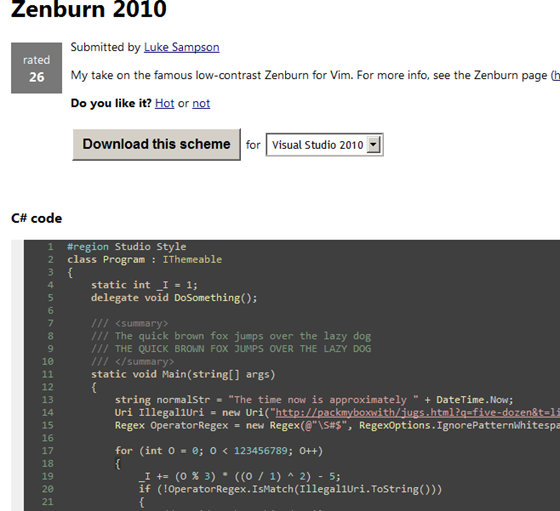Screen dimensions: 560x511
Task: Click the lowercase quick brown fox comment line
Action: coord(231,336)
